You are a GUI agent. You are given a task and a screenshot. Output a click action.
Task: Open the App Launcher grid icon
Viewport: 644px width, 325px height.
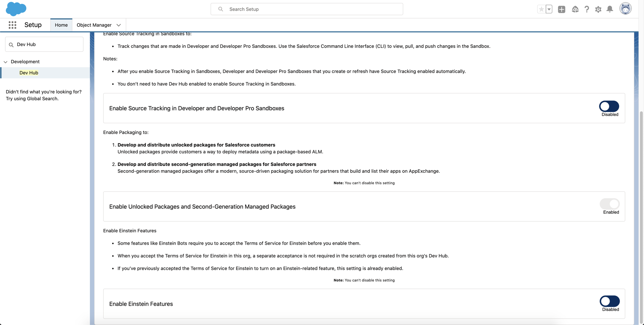tap(13, 25)
